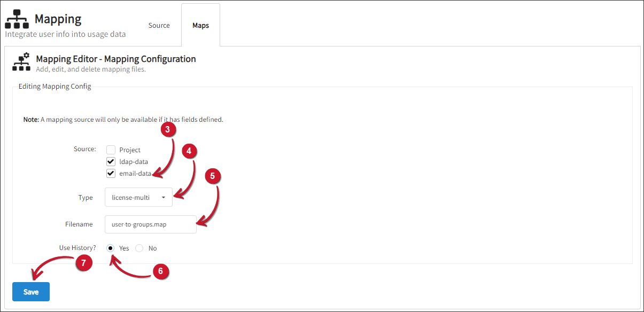Image resolution: width=644 pixels, height=312 pixels.
Task: Click the red step 6 marker
Action: (161, 271)
